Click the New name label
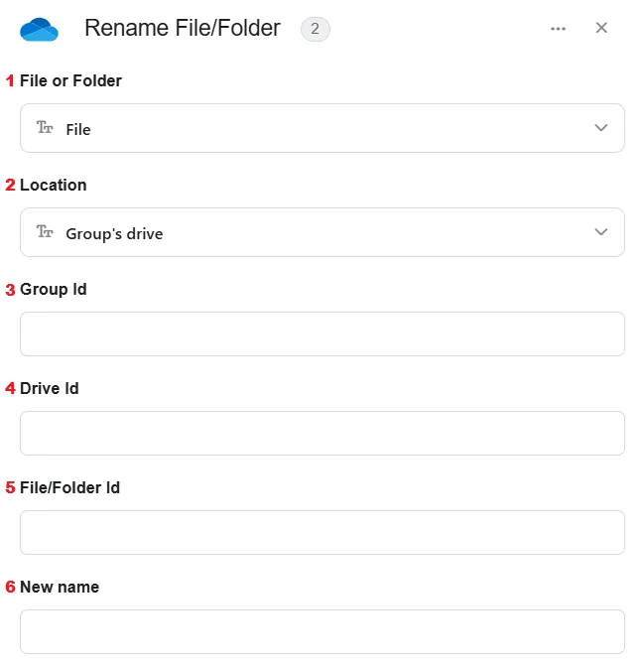Viewport: 644px width, 664px height. [x=60, y=587]
